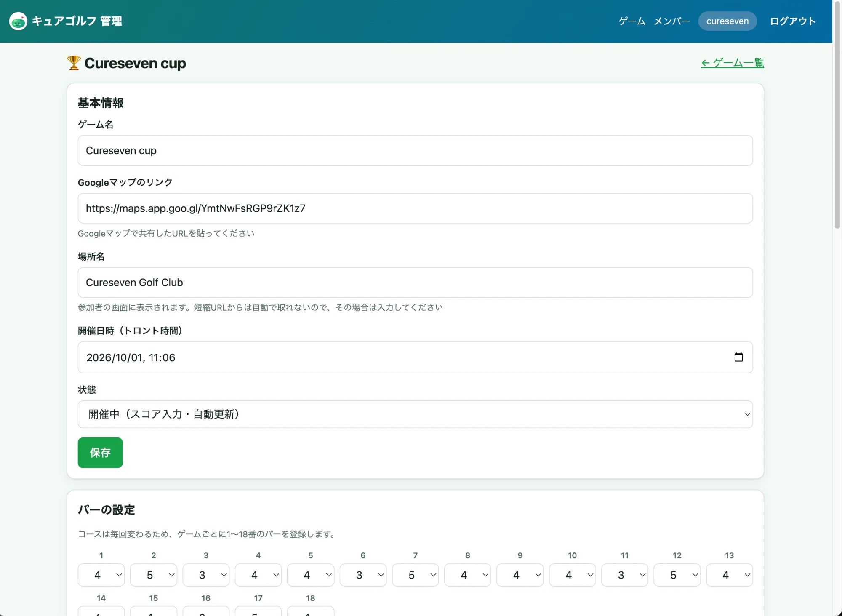
Task: Open par dropdown for hole 2
Action: [154, 575]
